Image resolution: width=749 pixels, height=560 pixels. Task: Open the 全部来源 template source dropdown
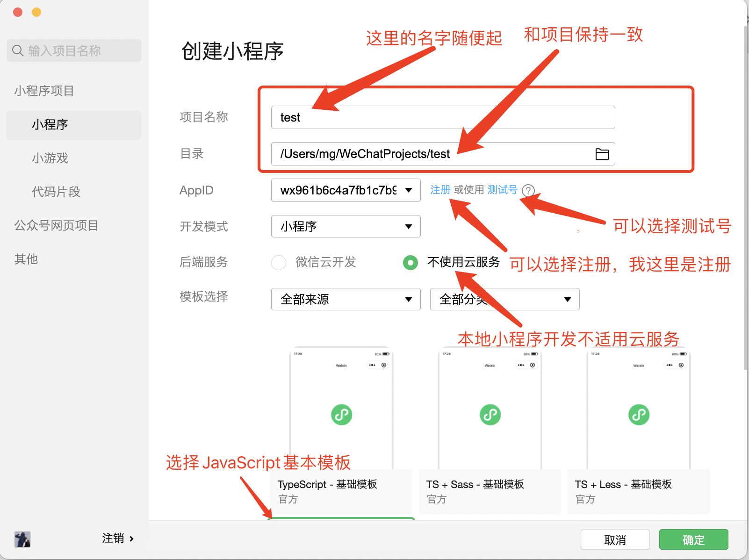coord(346,299)
